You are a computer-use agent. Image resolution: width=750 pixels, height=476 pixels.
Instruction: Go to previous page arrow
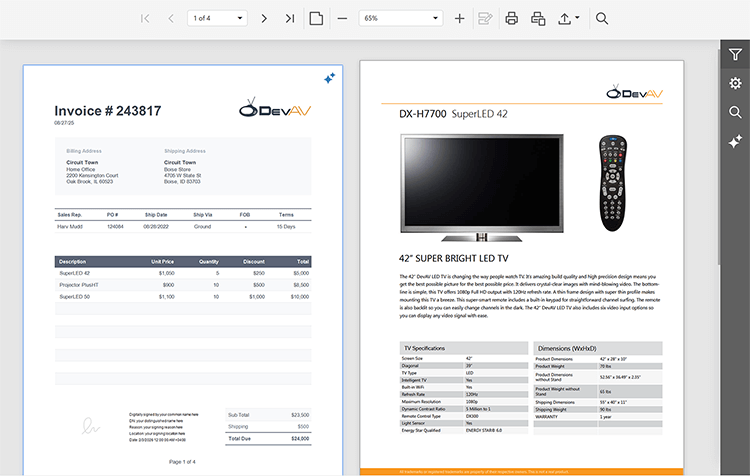pyautogui.click(x=171, y=19)
